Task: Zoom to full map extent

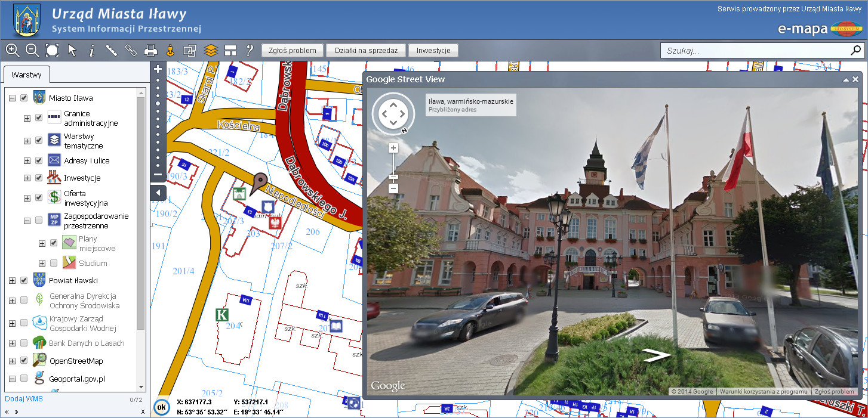Action: point(52,51)
